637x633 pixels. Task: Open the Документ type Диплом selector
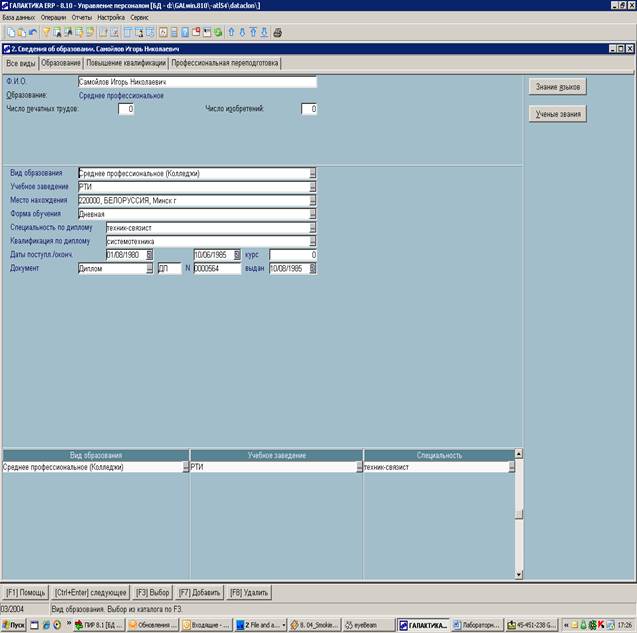coord(149,268)
